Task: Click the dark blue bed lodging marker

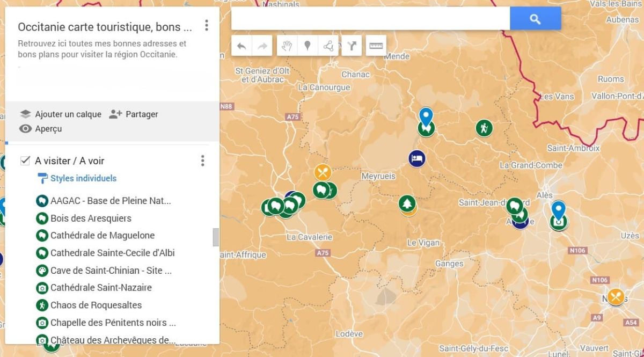Action: point(417,158)
